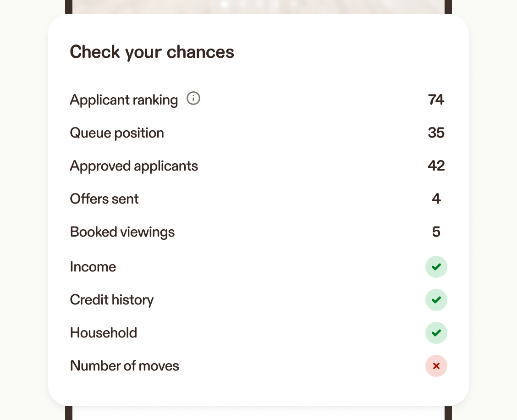The height and width of the screenshot is (420, 517).
Task: Select the Applicant ranking label
Action: pos(124,100)
